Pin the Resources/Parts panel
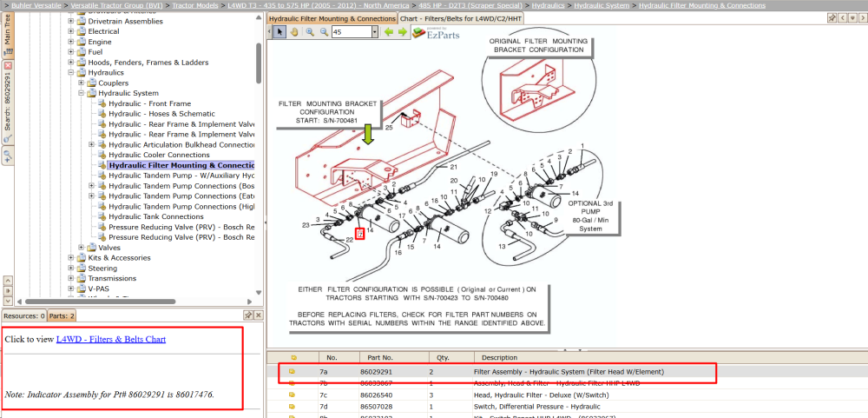Screen dimensions: 868x418 [x=248, y=315]
